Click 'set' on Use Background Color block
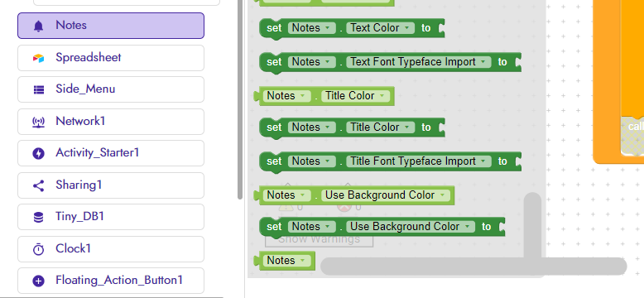Screen dimensions: 644x298 coord(274,227)
